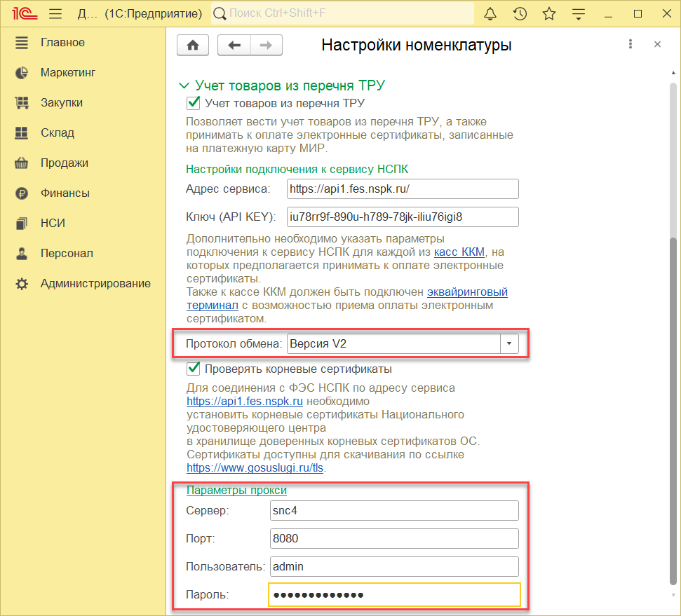Disable Проверять корневые сертификаты checkbox

click(194, 369)
